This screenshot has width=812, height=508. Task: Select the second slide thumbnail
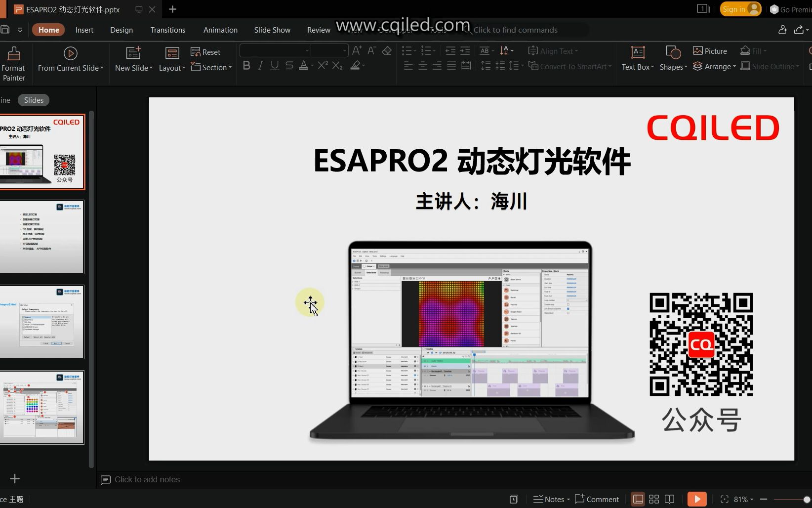41,237
